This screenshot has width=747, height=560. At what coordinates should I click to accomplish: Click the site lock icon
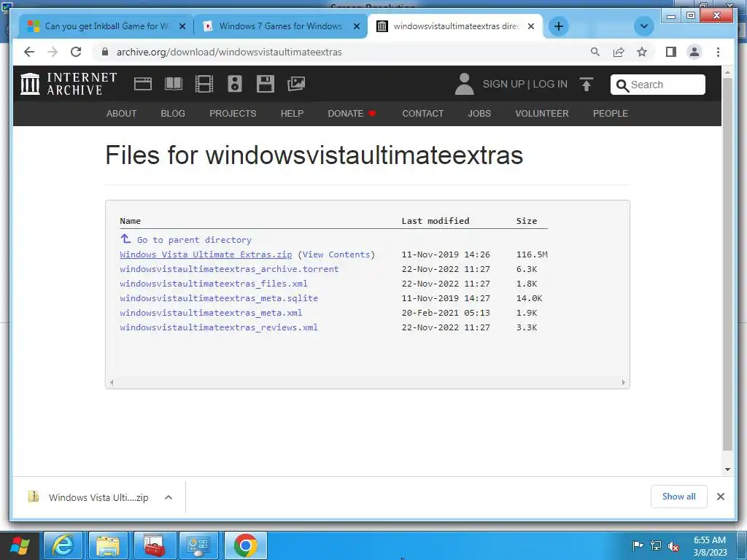(x=105, y=52)
